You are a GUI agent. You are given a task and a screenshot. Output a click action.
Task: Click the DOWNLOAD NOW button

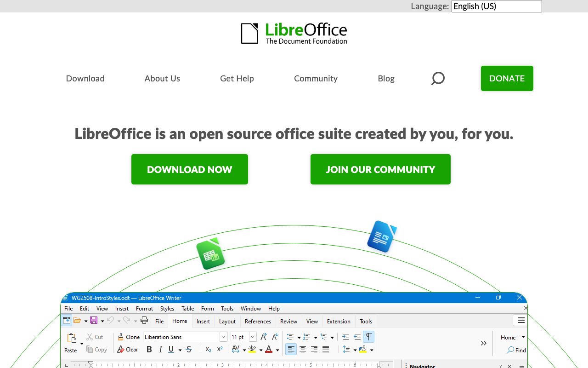[190, 169]
